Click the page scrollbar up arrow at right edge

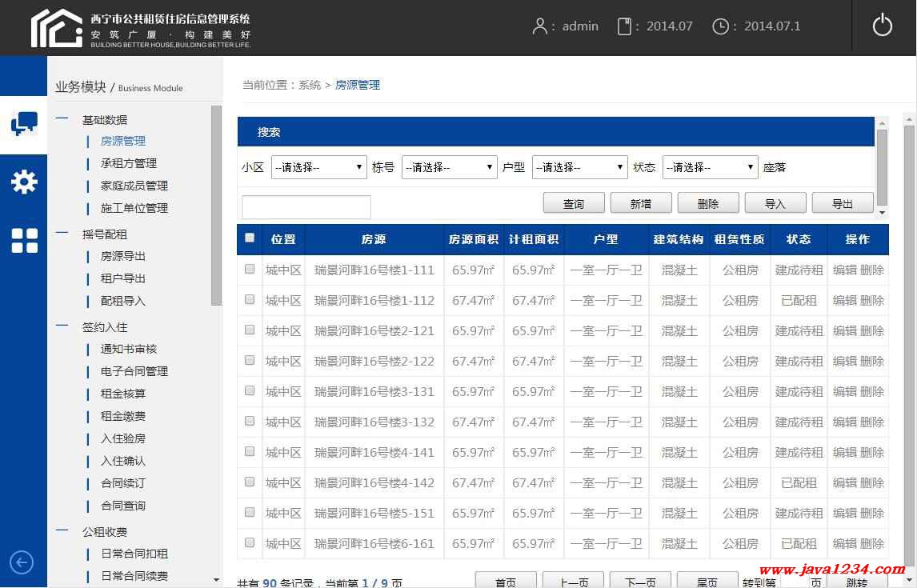pyautogui.click(x=909, y=119)
